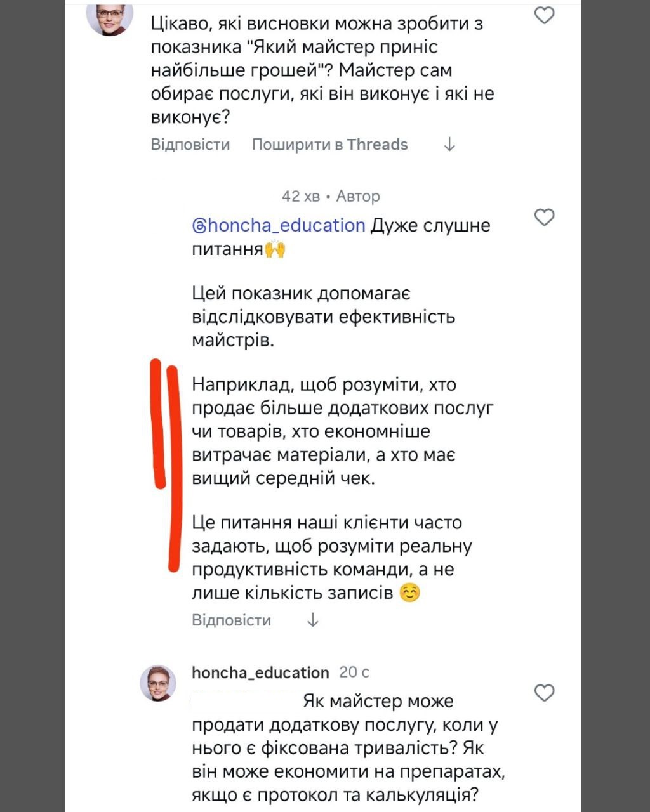Expand down arrow under the author's reply

312,620
